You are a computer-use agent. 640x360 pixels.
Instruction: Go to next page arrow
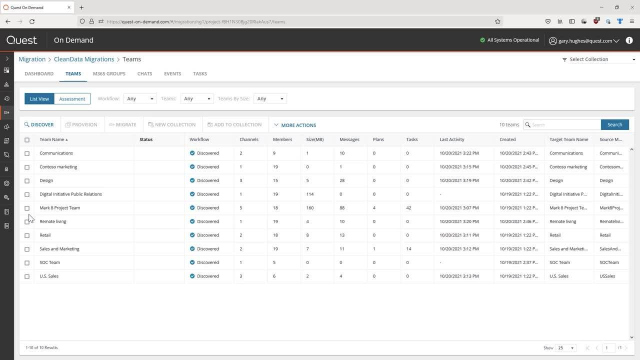coord(626,348)
